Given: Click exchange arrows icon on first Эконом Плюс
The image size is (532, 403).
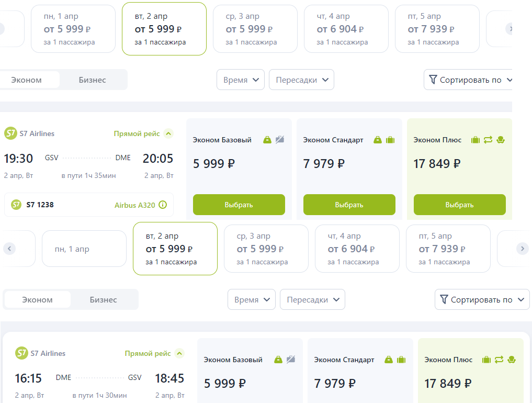Looking at the screenshot, I should pos(488,140).
